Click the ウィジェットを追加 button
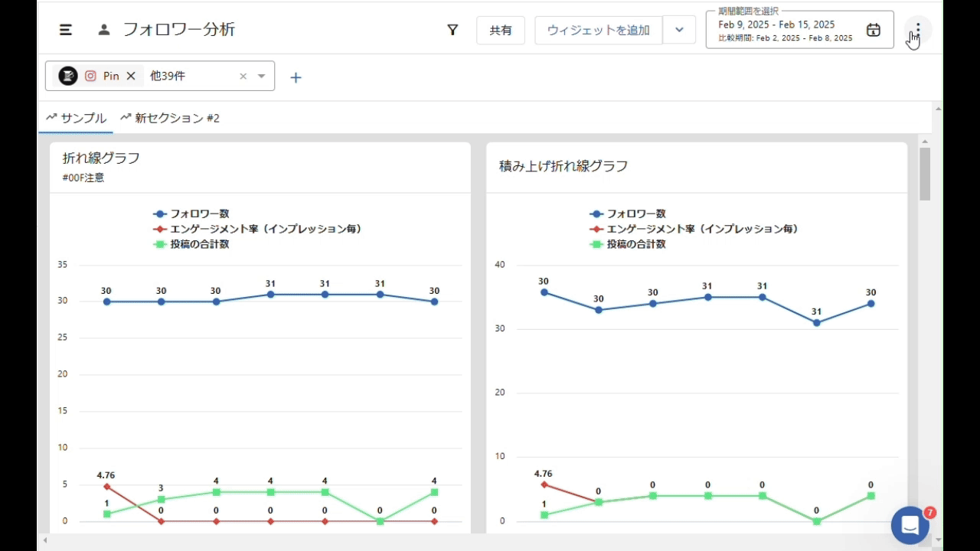Image resolution: width=980 pixels, height=551 pixels. tap(598, 30)
